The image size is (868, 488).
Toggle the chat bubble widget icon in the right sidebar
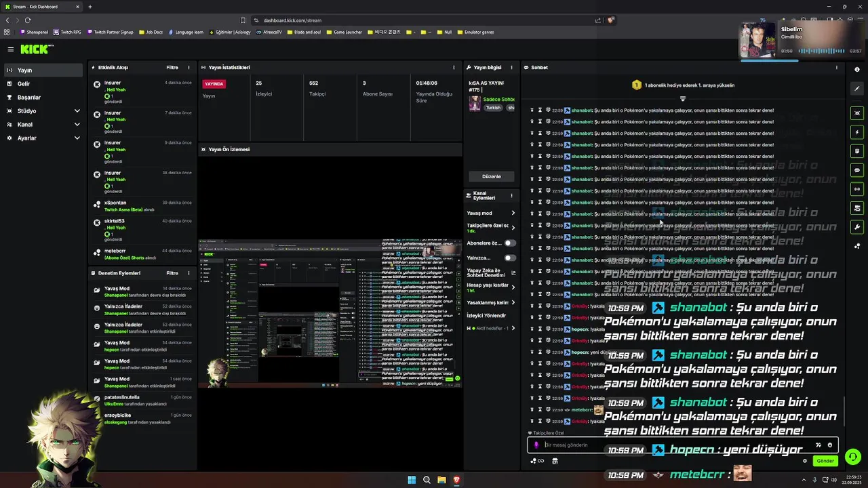[x=857, y=170]
